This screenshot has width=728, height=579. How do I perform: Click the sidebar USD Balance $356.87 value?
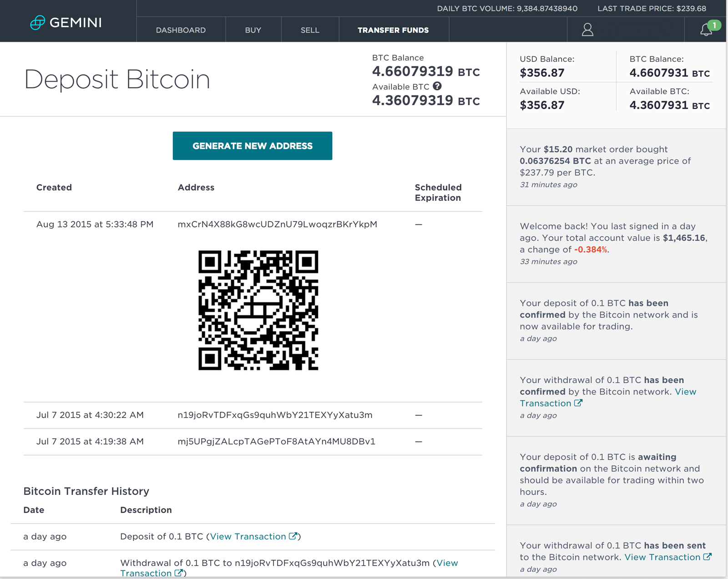click(542, 73)
